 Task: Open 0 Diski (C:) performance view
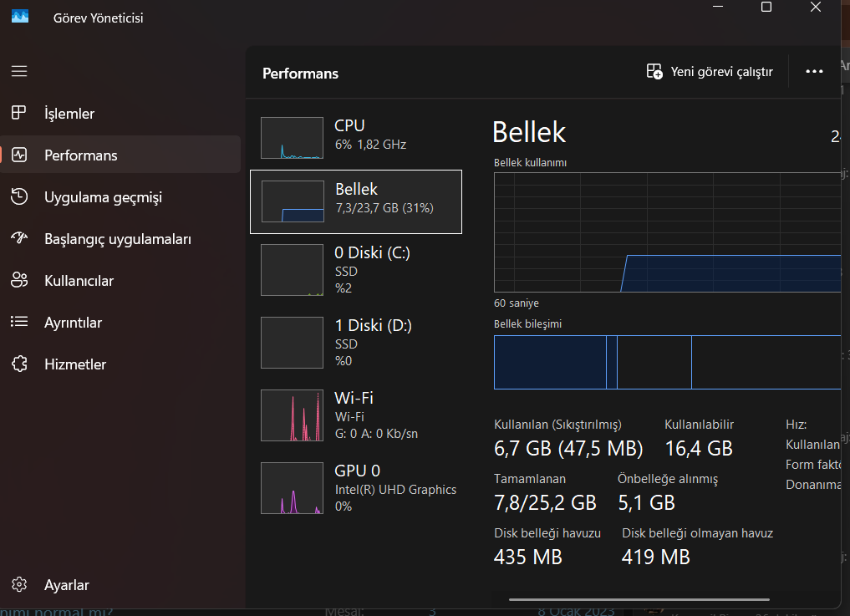[x=356, y=269]
